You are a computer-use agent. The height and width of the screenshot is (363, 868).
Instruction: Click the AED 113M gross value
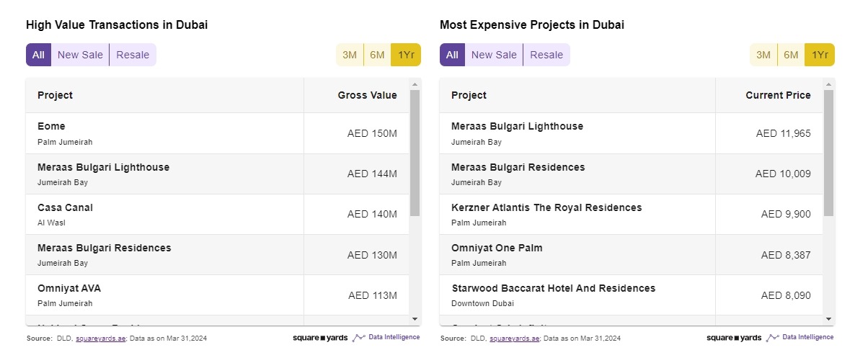tap(373, 295)
